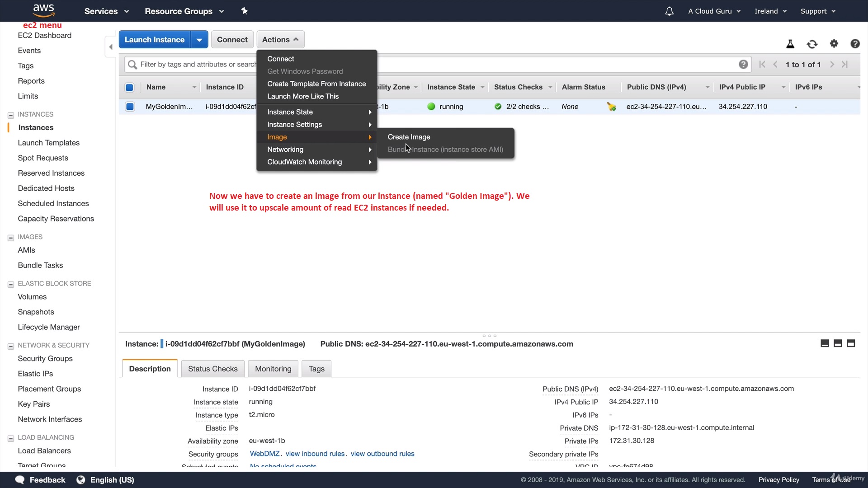Open the table settings gear icon
The width and height of the screenshot is (868, 488).
[x=834, y=44]
